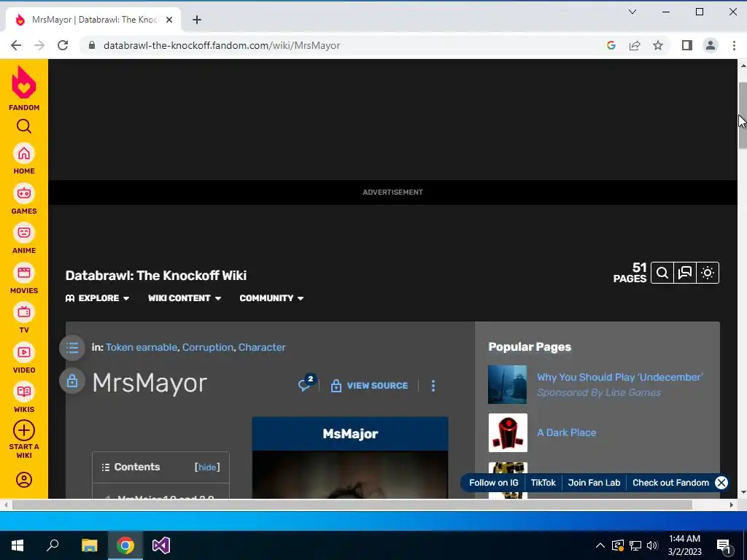Go back with browser back arrow
The image size is (747, 560).
click(x=16, y=45)
